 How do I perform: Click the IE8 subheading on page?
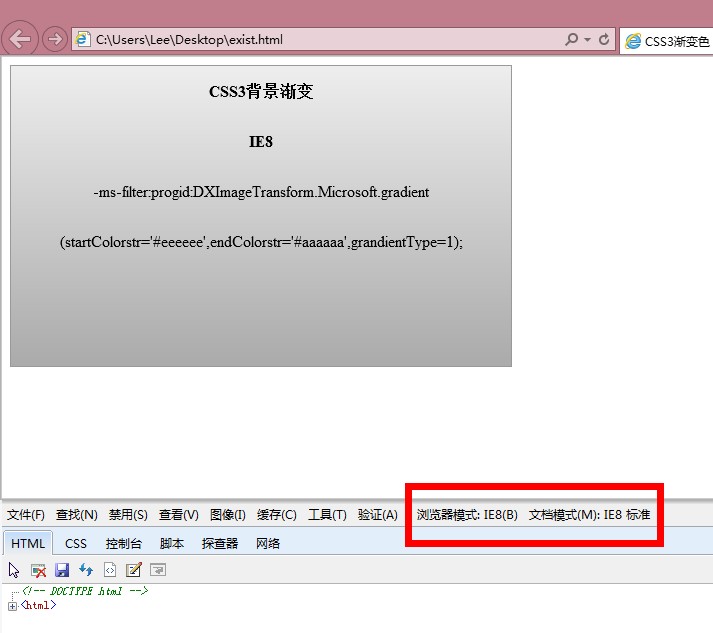(x=261, y=142)
